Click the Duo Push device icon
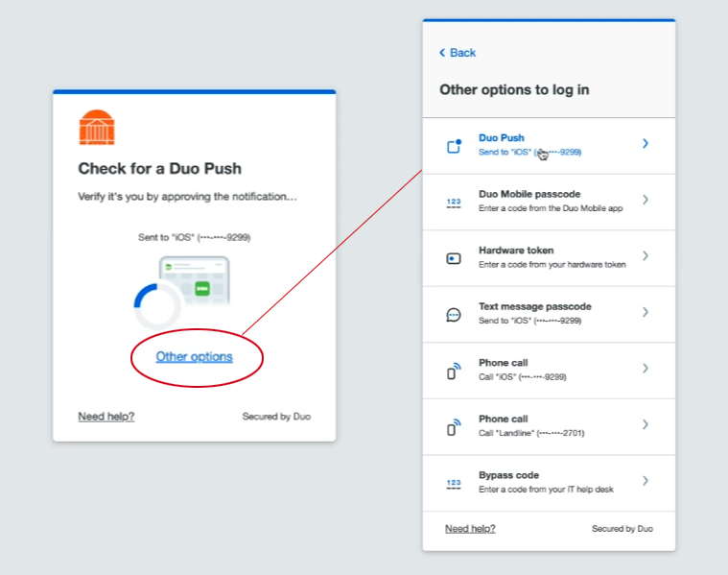This screenshot has width=728, height=575. pyautogui.click(x=455, y=146)
